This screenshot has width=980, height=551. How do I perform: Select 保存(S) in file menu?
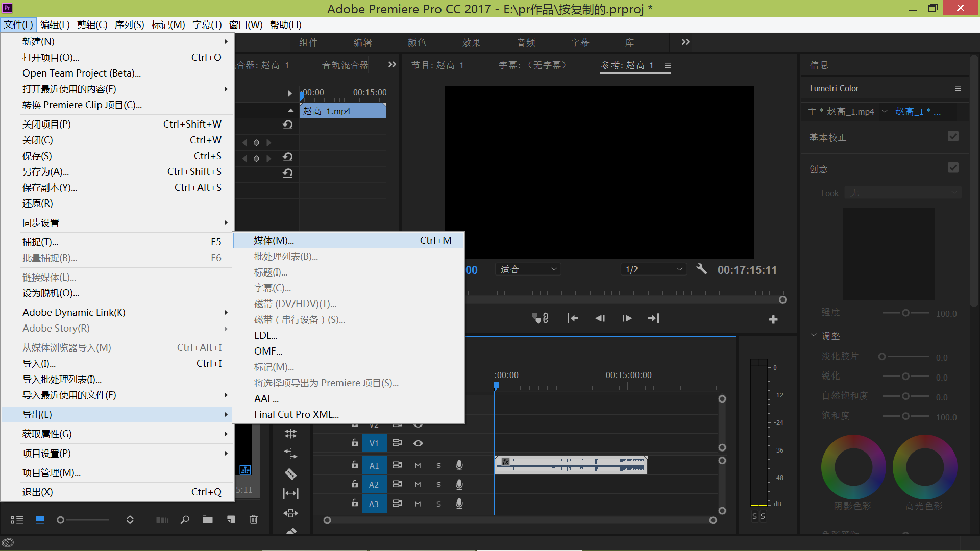(x=117, y=156)
